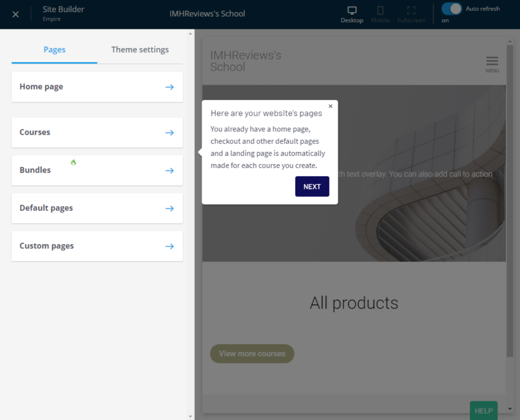Open the HELP widget
This screenshot has width=520, height=420.
click(483, 410)
